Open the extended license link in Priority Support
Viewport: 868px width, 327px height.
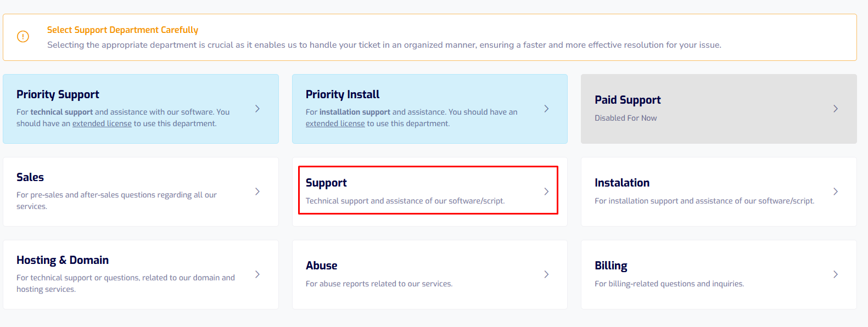tap(102, 123)
